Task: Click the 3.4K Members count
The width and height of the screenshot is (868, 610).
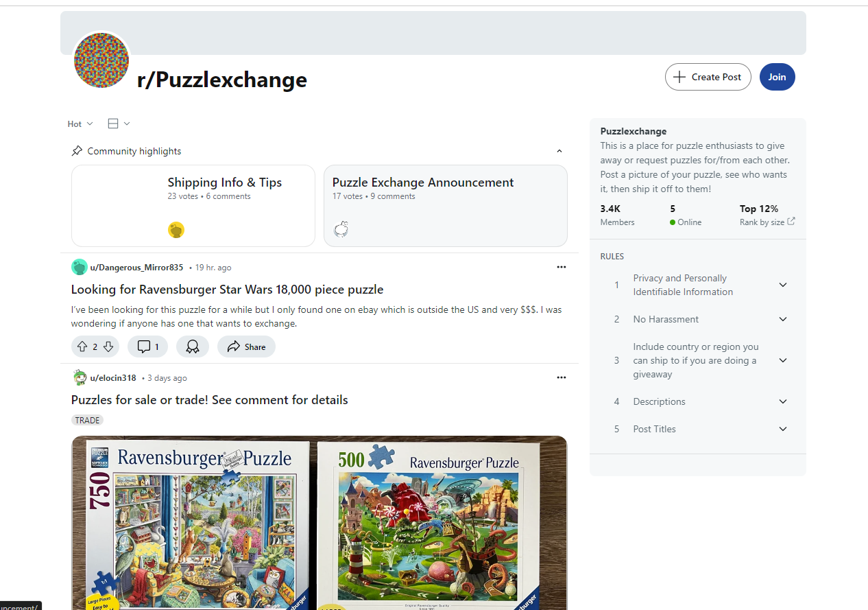Action: click(617, 215)
